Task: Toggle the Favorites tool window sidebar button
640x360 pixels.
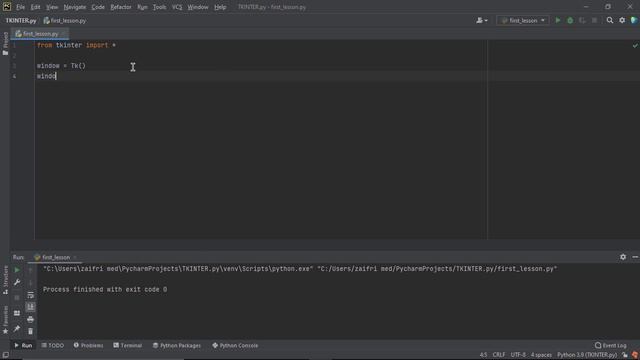Action: (x=5, y=319)
